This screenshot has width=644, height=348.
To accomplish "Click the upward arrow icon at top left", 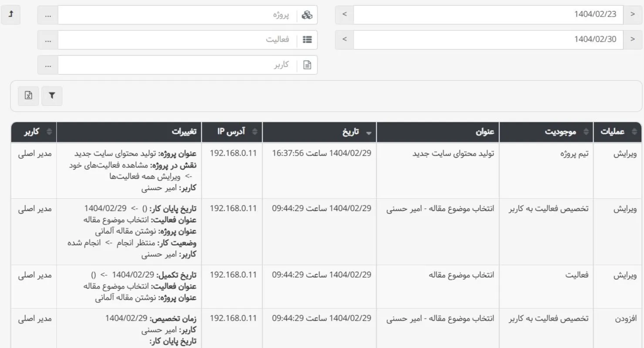I will (x=10, y=14).
